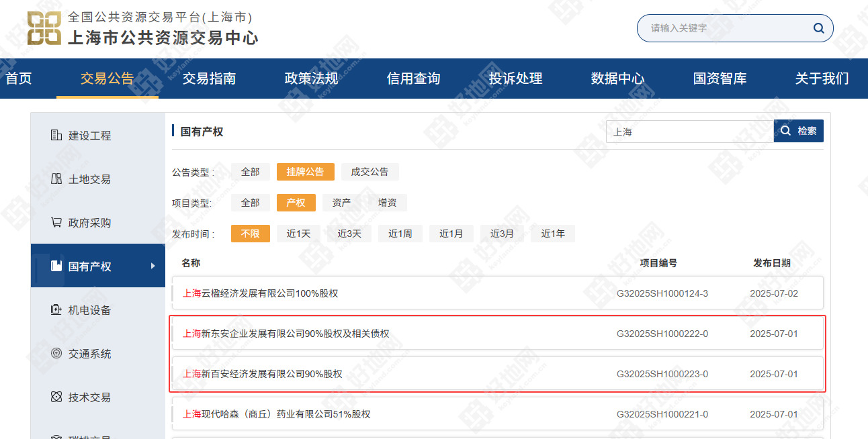Expand the 国有产权 sidebar arrow
This screenshot has width=868, height=439.
coord(153,266)
